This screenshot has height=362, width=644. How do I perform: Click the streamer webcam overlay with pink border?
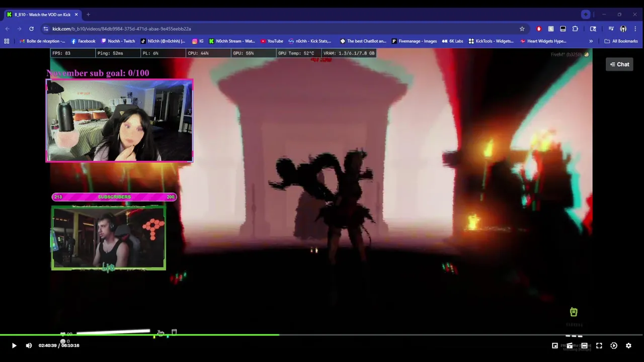pyautogui.click(x=119, y=121)
